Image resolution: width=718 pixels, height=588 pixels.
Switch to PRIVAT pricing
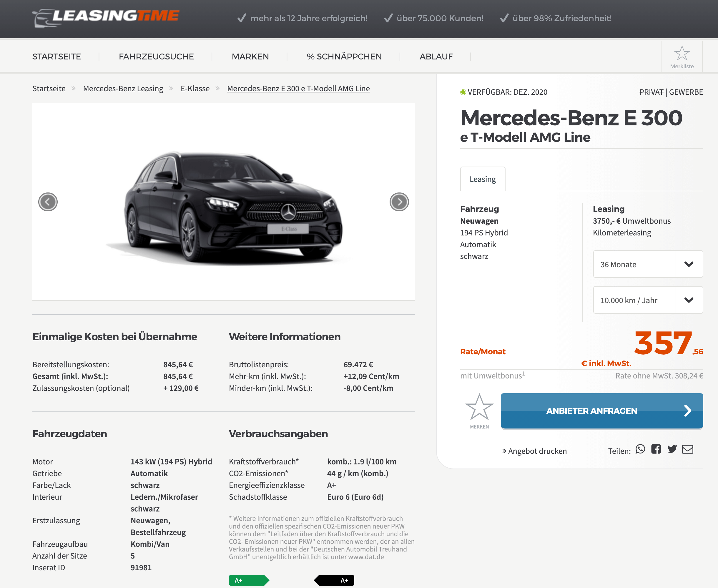(x=651, y=92)
